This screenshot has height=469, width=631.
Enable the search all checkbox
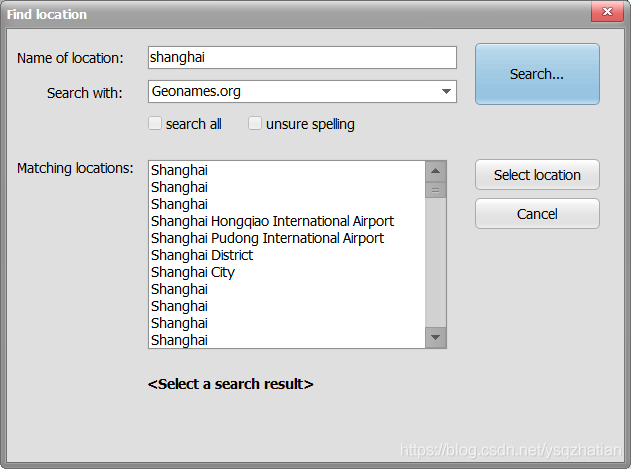coord(155,123)
